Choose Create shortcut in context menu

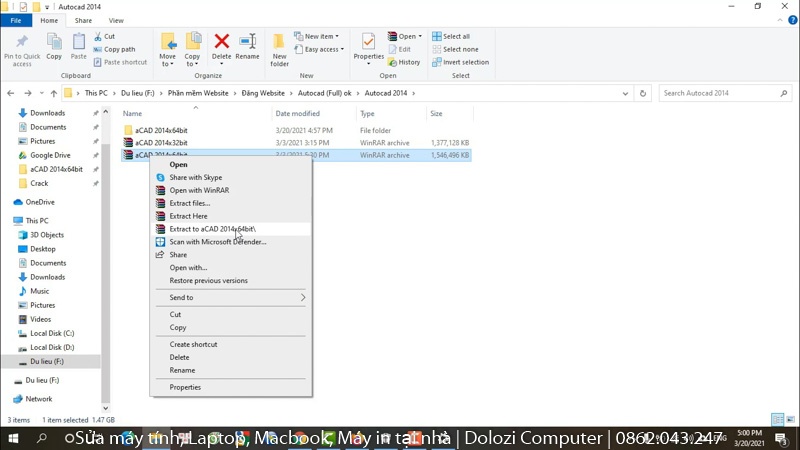[x=193, y=344]
